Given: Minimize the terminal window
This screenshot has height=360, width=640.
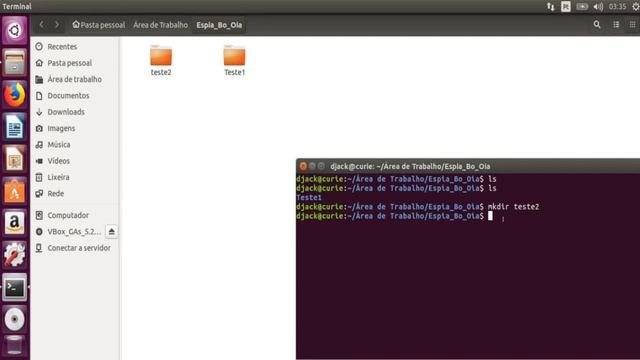Looking at the screenshot, I should pyautogui.click(x=312, y=166).
